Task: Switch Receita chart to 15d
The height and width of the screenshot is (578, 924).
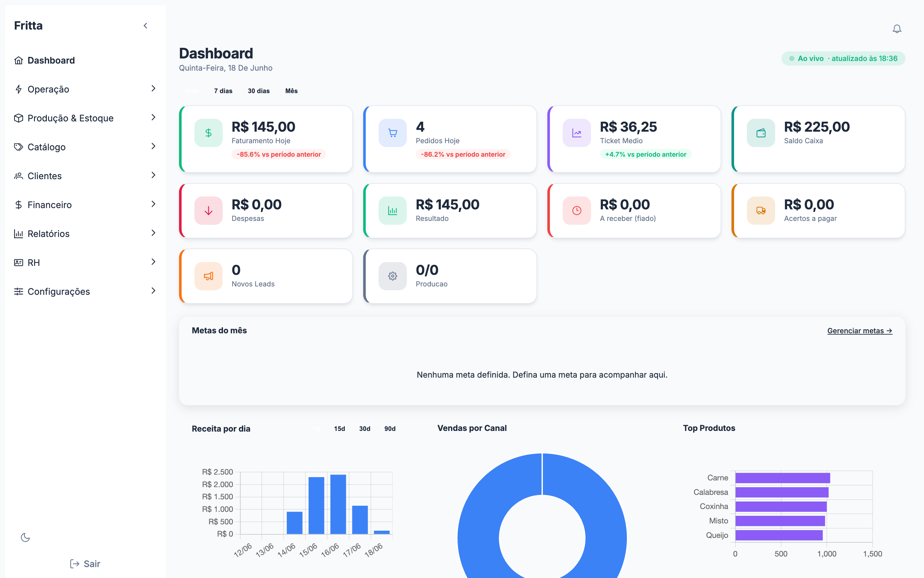Action: tap(339, 429)
